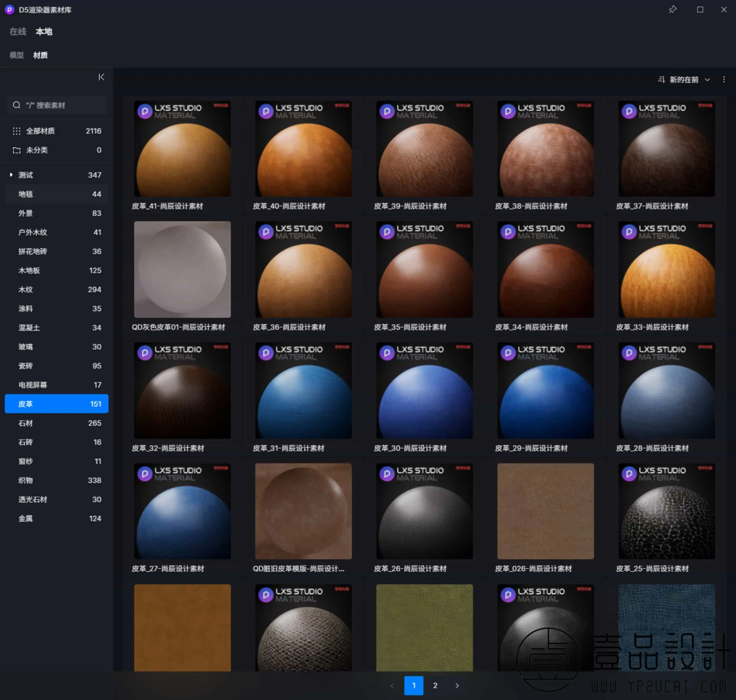736x700 pixels.
Task: Click the 未分类 folder icon
Action: tap(16, 150)
